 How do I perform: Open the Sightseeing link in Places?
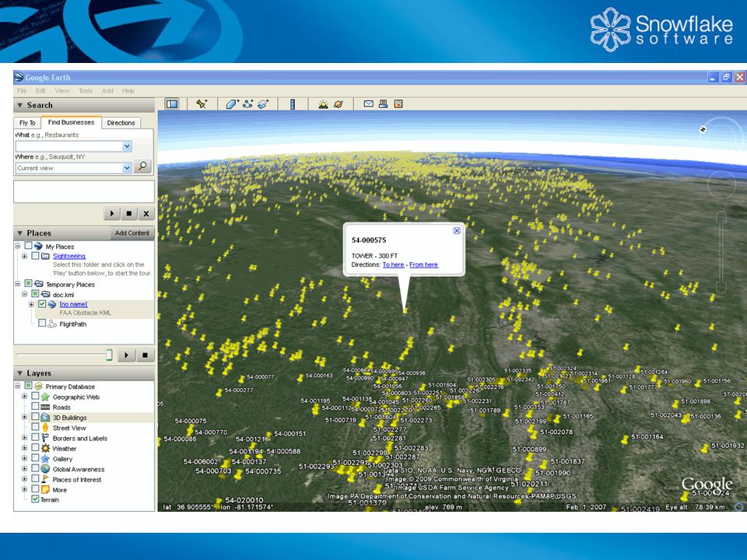69,256
